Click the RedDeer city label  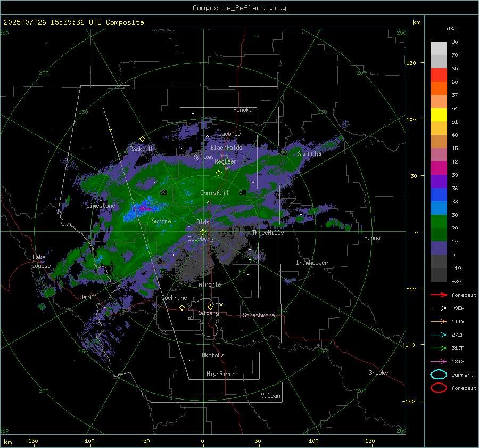click(x=226, y=161)
